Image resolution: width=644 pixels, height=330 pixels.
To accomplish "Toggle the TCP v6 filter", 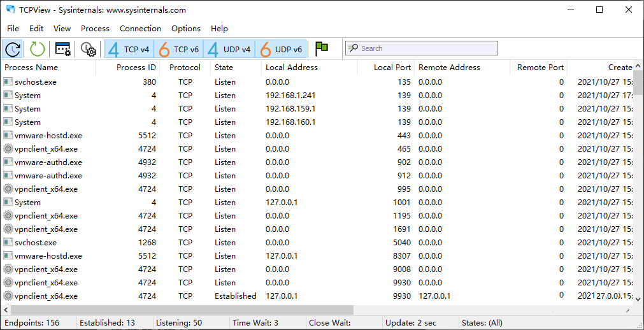I will [178, 49].
